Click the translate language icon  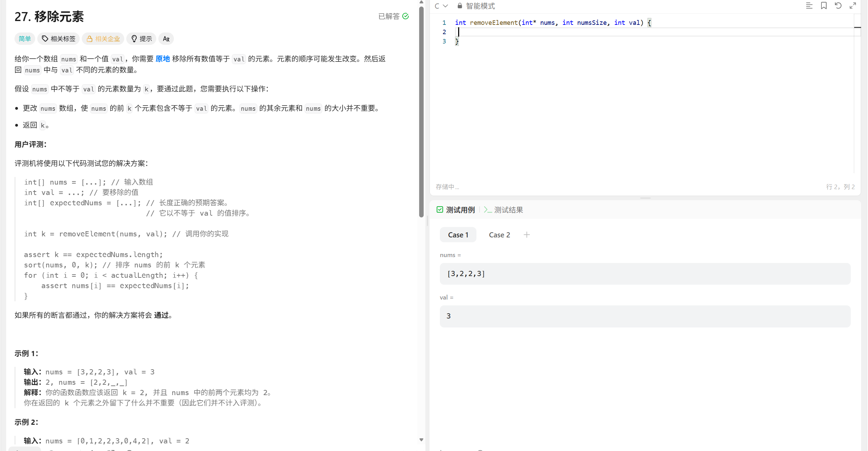166,39
